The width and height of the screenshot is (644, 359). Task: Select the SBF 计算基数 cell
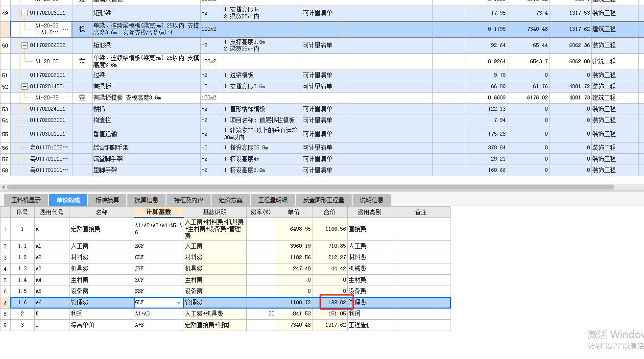(x=159, y=291)
